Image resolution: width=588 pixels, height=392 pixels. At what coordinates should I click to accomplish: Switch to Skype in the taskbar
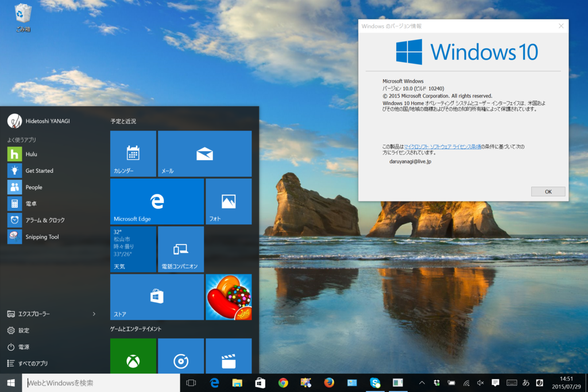tap(375, 383)
